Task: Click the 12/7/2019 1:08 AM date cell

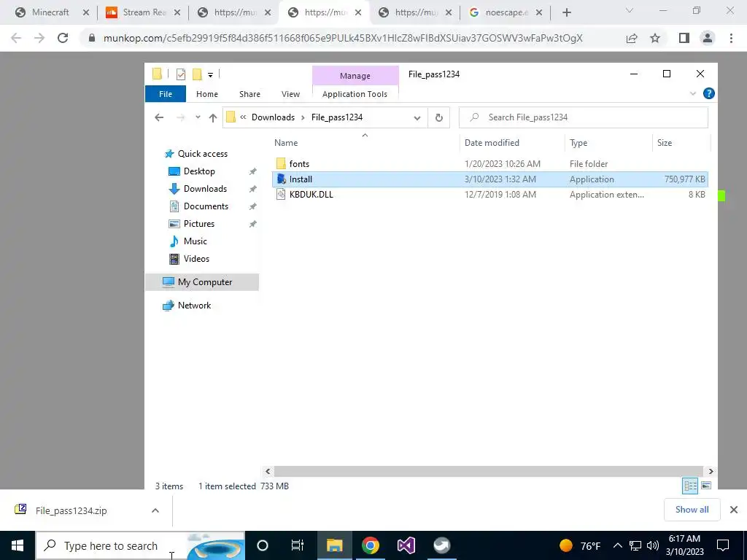Action: coord(500,194)
